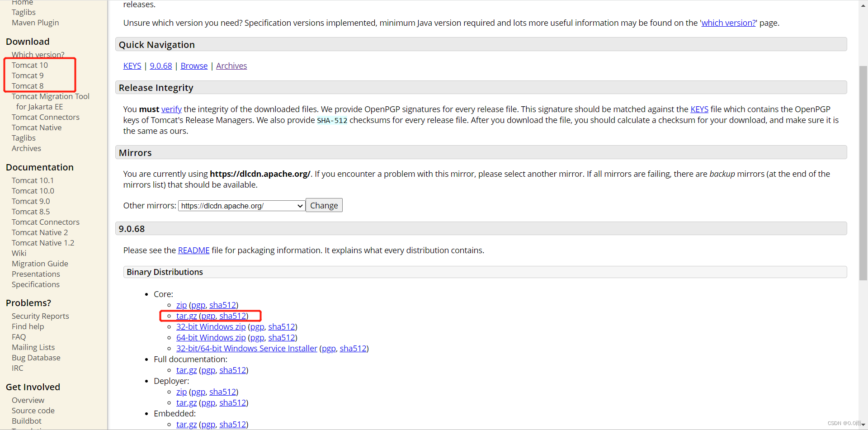868x430 pixels.
Task: Open Archives in the Download sidebar
Action: [26, 148]
